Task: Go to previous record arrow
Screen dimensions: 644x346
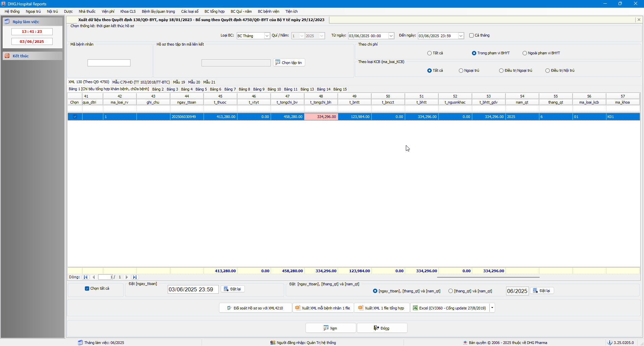Action: pyautogui.click(x=94, y=277)
